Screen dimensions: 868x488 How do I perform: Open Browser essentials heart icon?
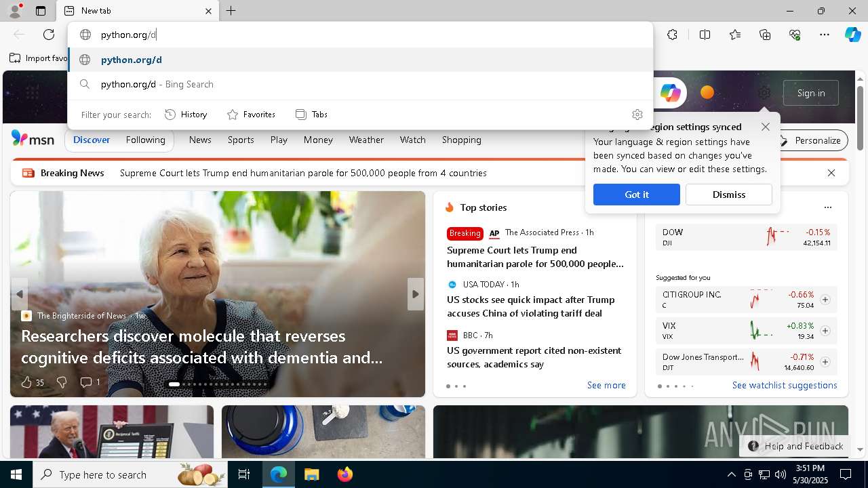pos(795,35)
